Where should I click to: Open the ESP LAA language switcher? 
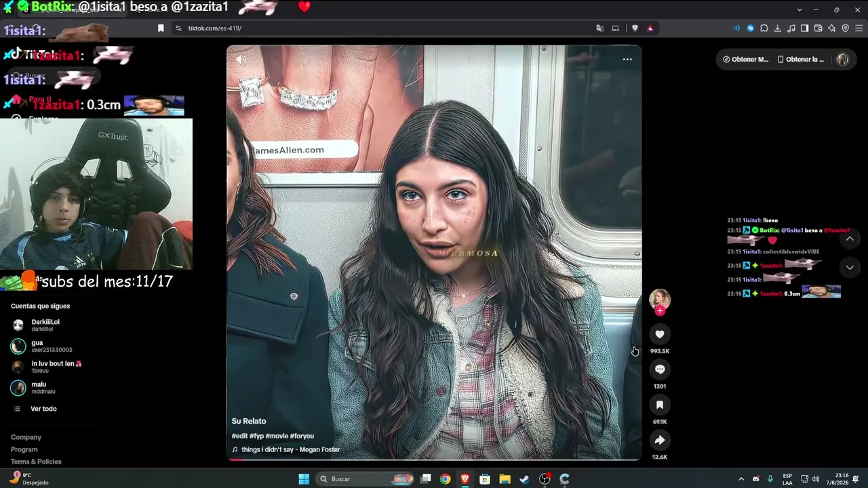point(787,479)
